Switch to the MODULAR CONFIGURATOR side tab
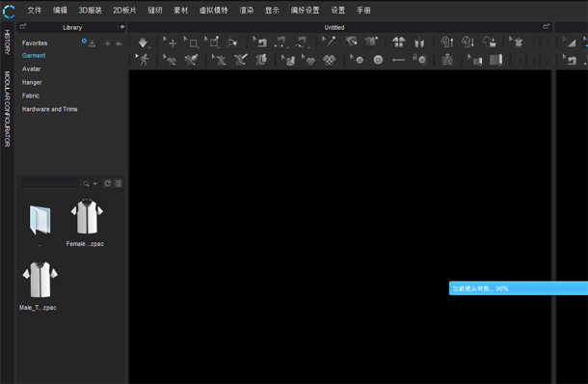This screenshot has height=384, width=588. pyautogui.click(x=7, y=109)
